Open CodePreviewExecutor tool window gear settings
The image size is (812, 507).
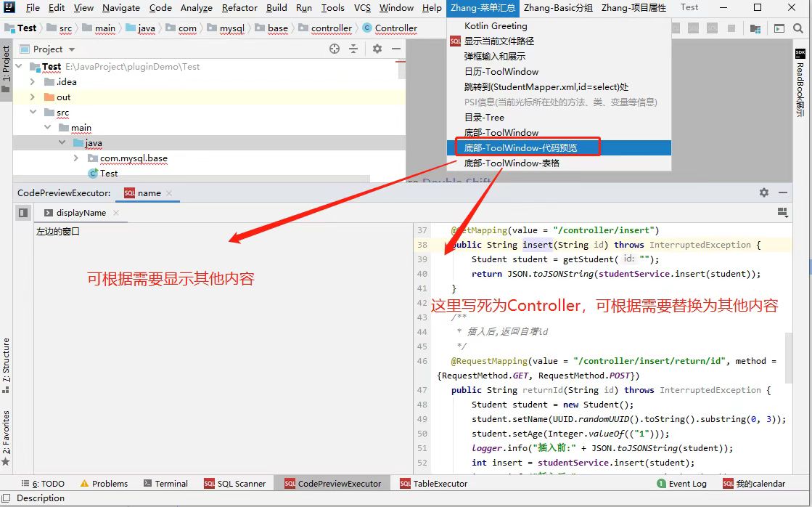click(764, 192)
